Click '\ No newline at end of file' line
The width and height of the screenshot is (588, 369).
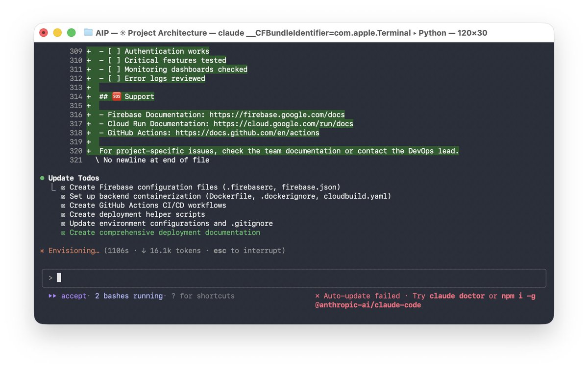152,160
